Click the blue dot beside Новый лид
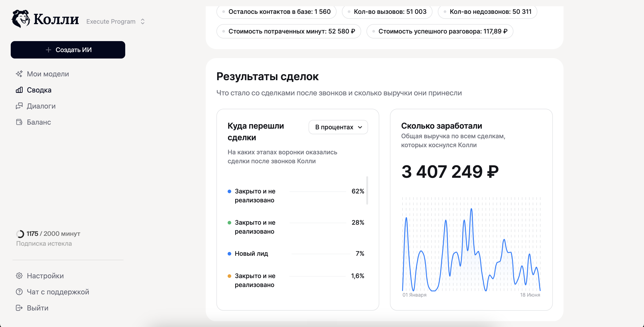The height and width of the screenshot is (327, 644). point(229,254)
